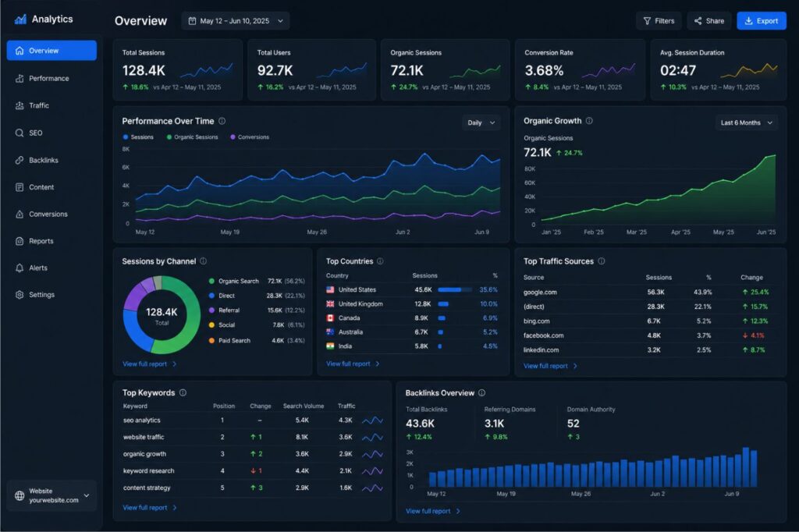Screen dimensions: 799x532
Task: Click info icon beside Performance Over Time
Action: tap(222, 121)
